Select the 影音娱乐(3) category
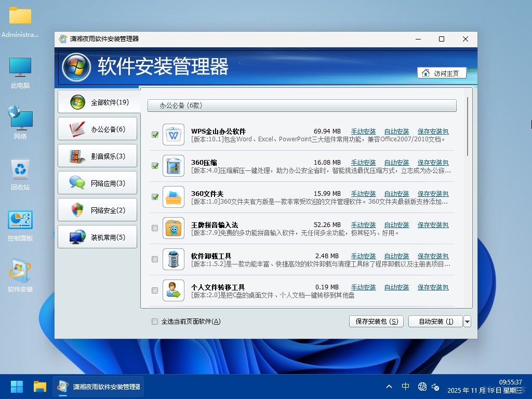Screen dimensions: 532x399 [98, 155]
